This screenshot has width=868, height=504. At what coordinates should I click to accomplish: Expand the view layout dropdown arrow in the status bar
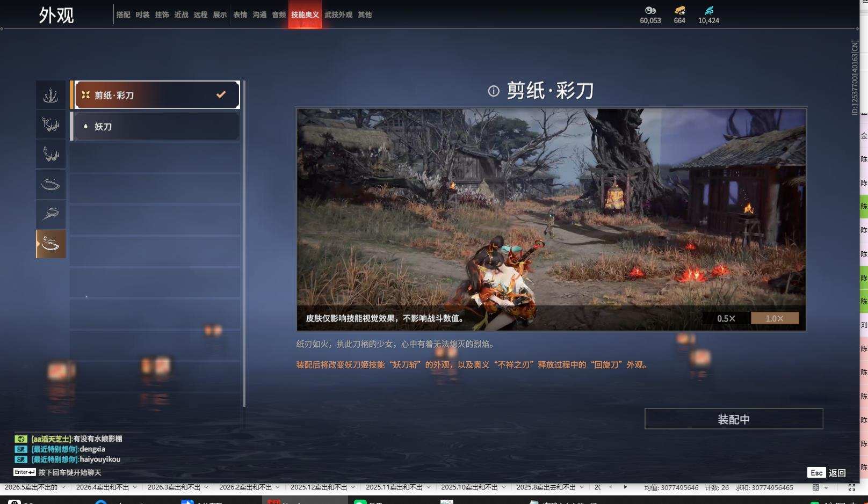(x=826, y=487)
